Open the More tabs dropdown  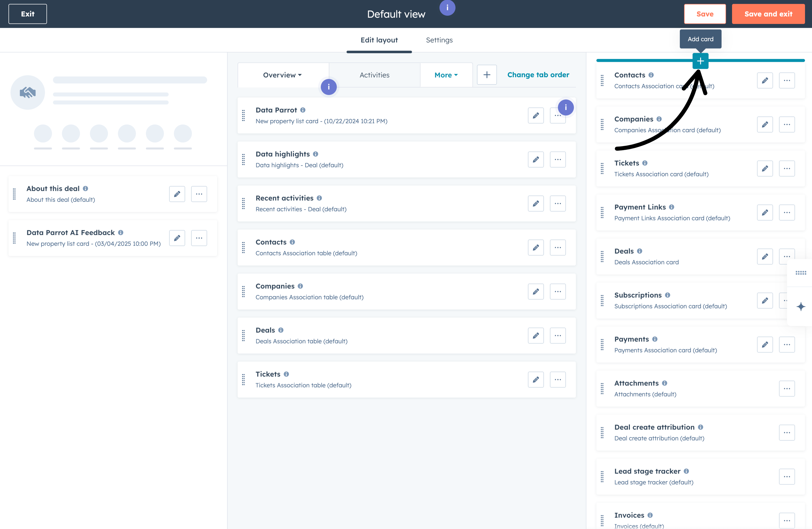coord(446,75)
